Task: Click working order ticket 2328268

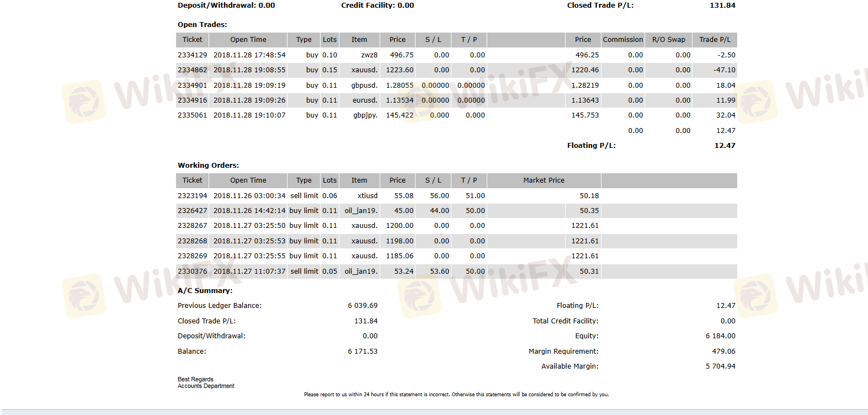Action: click(x=192, y=241)
